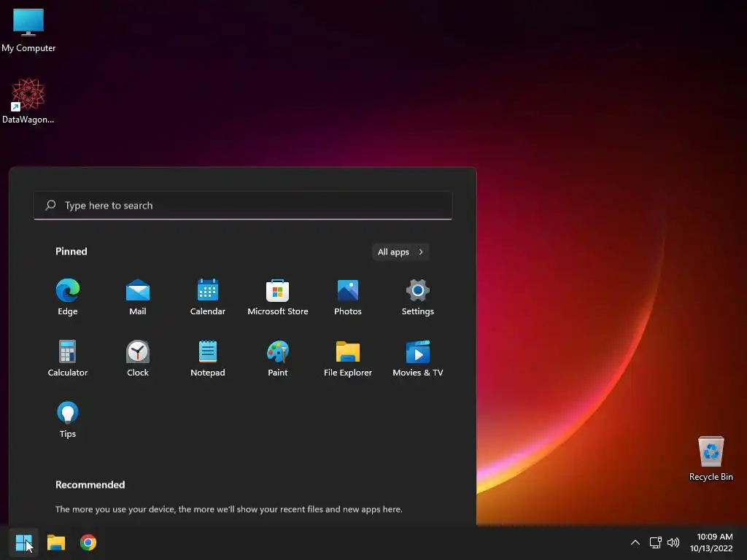Open Edge from pinned apps
The width and height of the screenshot is (747, 560).
tap(68, 297)
